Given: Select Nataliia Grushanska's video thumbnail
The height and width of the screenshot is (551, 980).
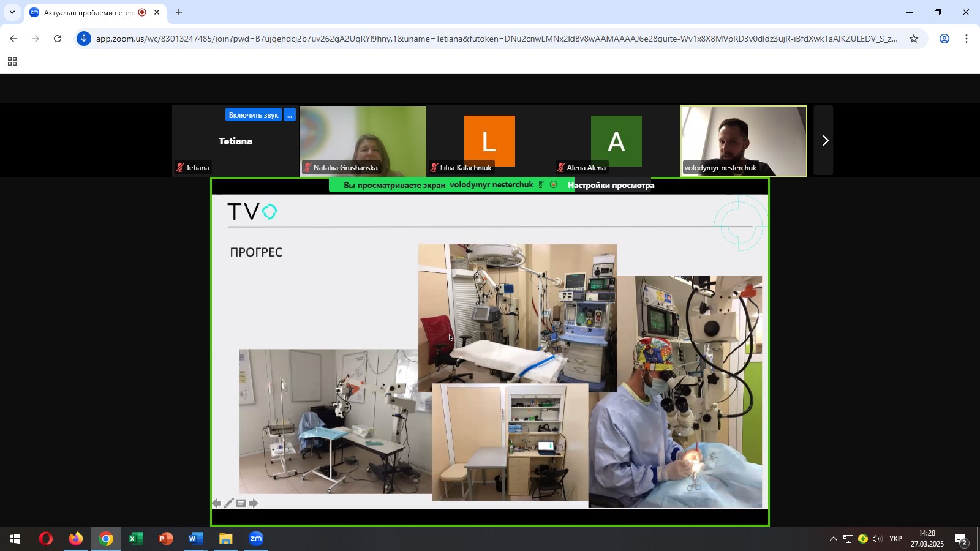Looking at the screenshot, I should [x=363, y=141].
